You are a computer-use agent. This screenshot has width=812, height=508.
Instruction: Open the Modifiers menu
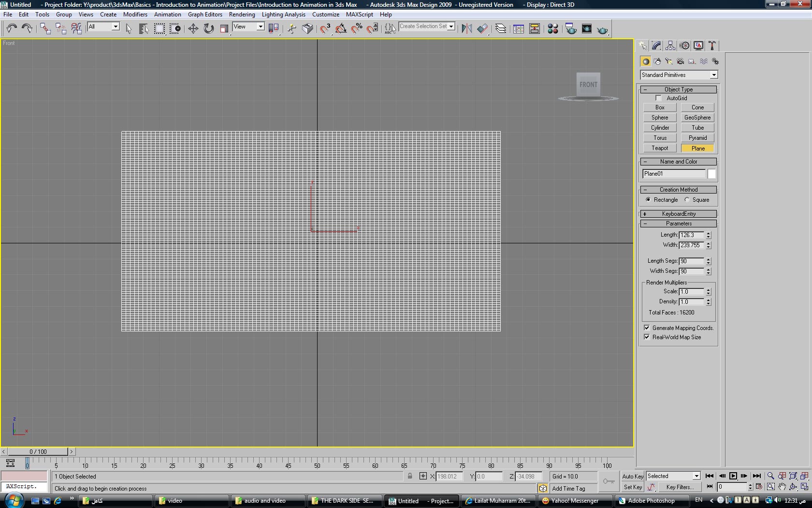coord(135,15)
